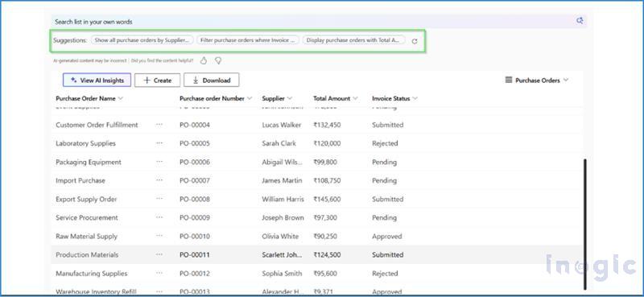Click supplier William Harris
644x297 pixels.
pyautogui.click(x=283, y=199)
